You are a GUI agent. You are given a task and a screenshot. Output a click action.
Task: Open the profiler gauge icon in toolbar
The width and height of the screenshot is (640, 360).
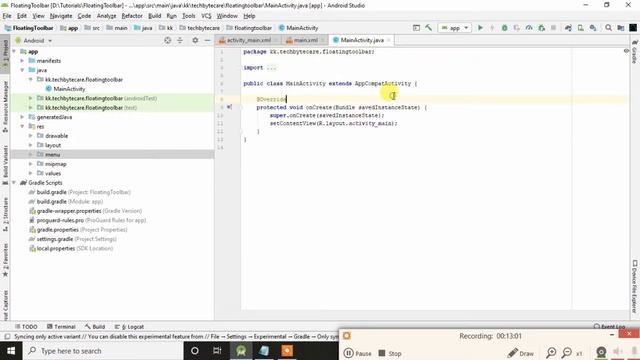529,28
